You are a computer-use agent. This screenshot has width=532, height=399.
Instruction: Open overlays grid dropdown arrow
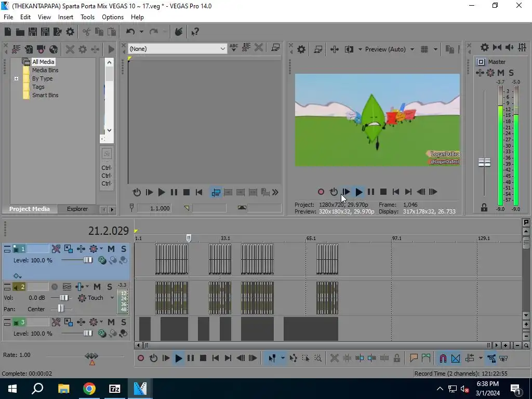pos(435,49)
